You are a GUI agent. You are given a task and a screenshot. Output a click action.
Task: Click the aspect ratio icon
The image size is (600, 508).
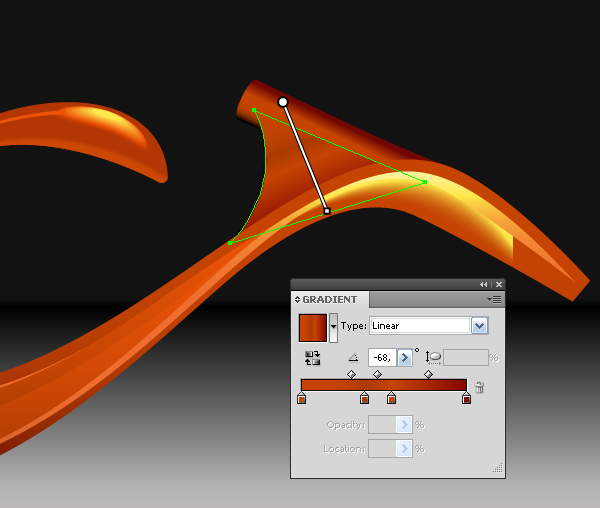pos(434,358)
